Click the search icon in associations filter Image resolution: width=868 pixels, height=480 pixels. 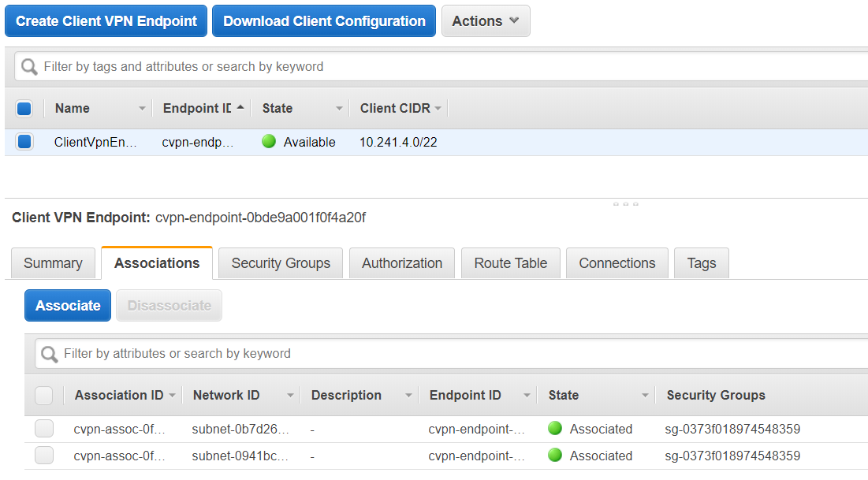click(x=50, y=354)
